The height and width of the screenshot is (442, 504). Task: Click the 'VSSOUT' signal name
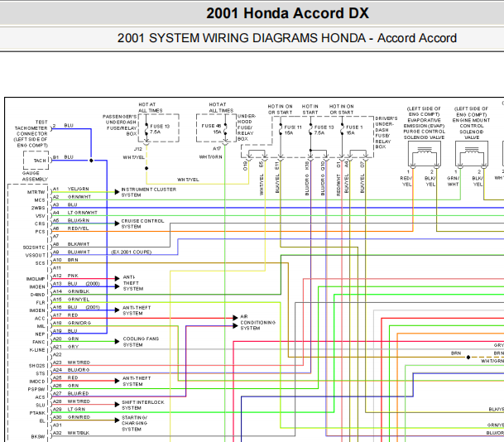click(35, 255)
